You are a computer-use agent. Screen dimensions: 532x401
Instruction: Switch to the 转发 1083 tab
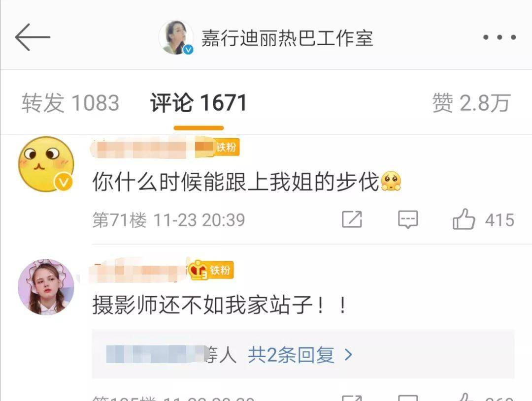click(70, 103)
